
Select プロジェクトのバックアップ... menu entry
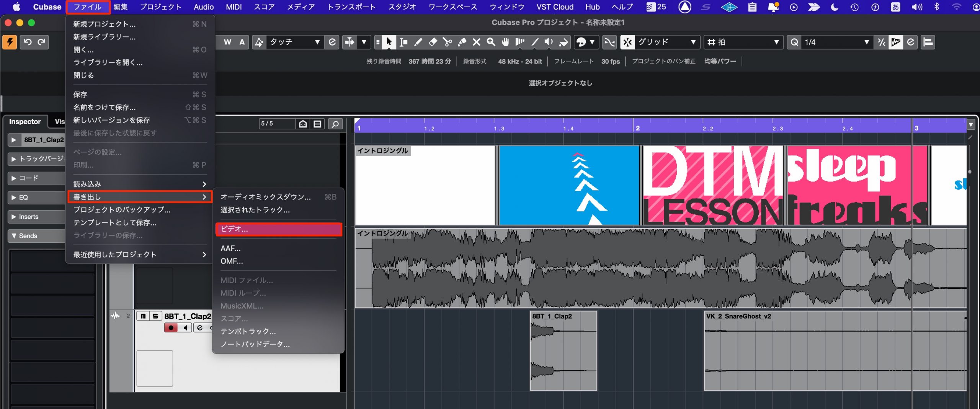[140, 210]
